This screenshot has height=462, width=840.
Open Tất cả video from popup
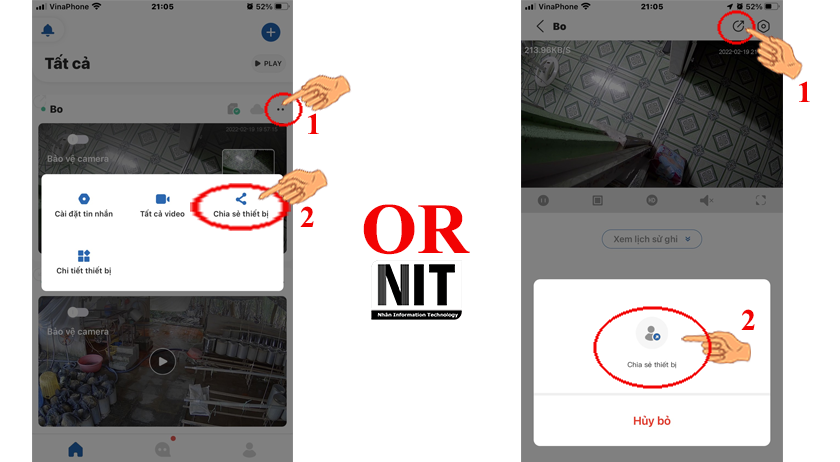[162, 206]
